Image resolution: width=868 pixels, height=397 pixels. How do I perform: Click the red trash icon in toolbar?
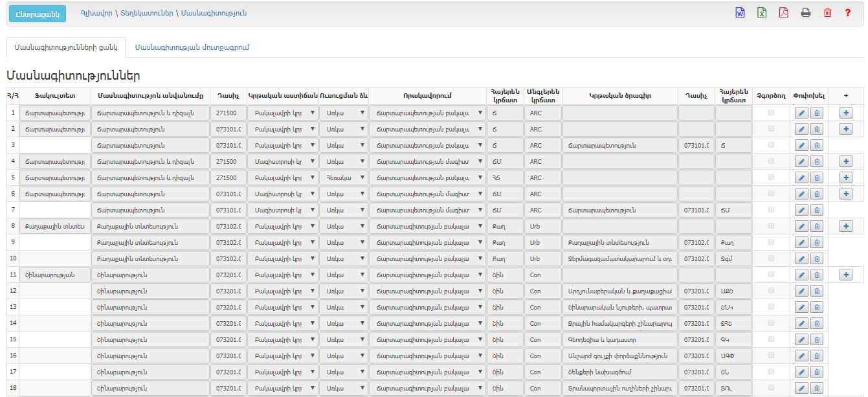point(827,13)
